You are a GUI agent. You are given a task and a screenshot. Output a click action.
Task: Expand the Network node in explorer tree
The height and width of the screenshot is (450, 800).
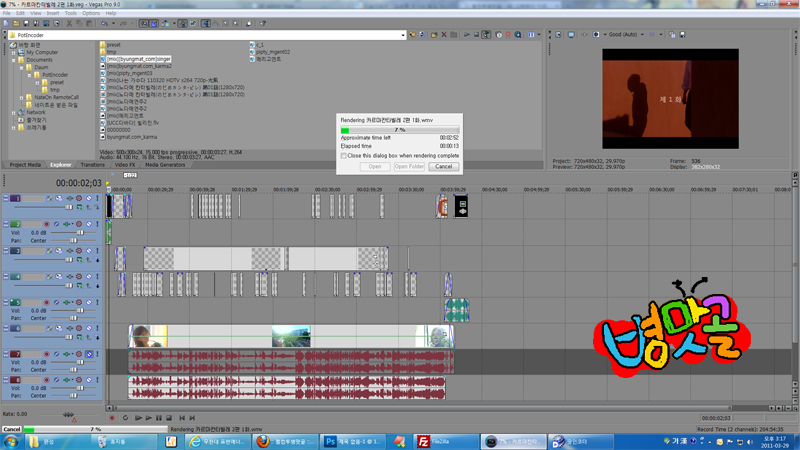coord(14,112)
